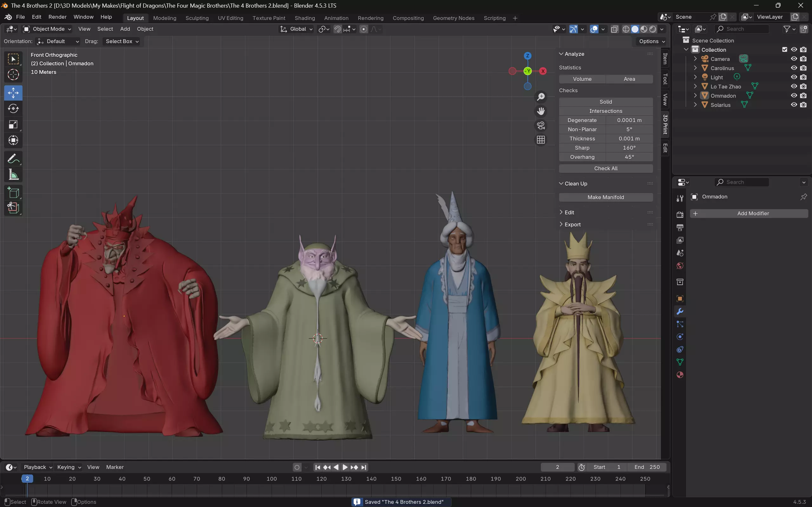Click the X axis gizmo circle
The image size is (812, 507).
tap(543, 71)
